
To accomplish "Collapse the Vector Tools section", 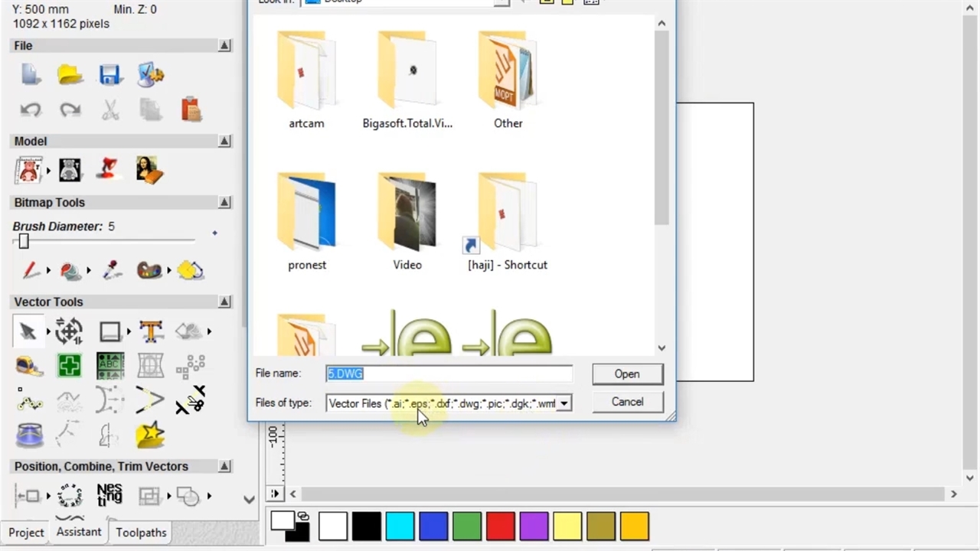I will 224,302.
